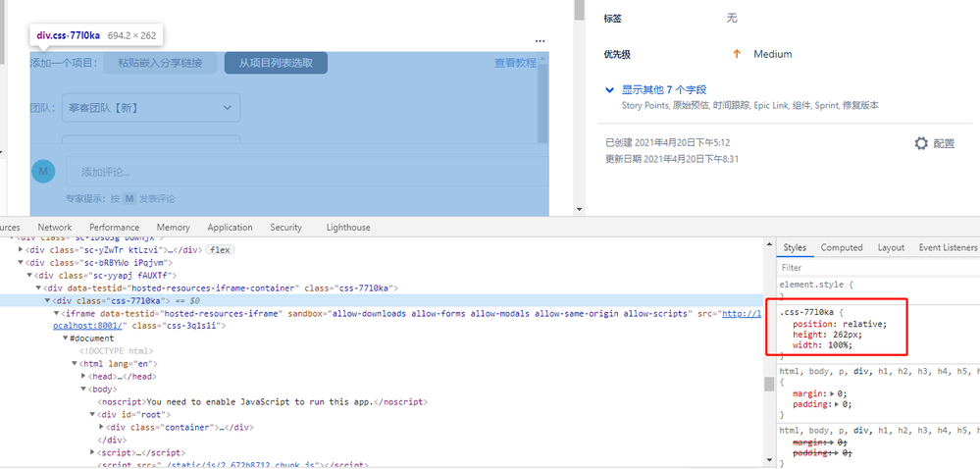
Task: Click 粘贴嵌入分享链接 button
Action: pos(160,63)
